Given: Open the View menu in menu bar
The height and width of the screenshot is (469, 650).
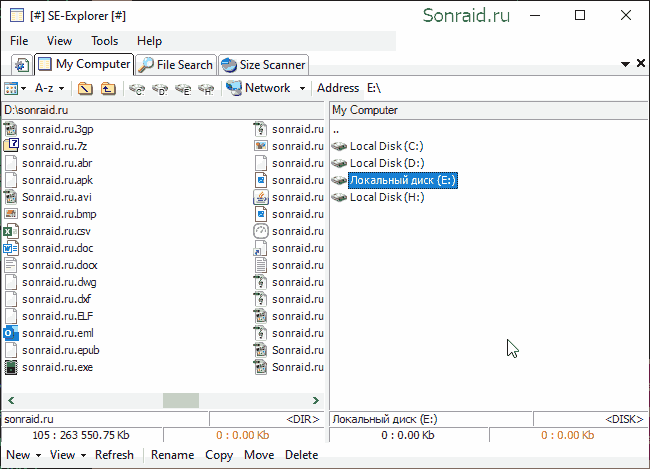Looking at the screenshot, I should tap(59, 41).
